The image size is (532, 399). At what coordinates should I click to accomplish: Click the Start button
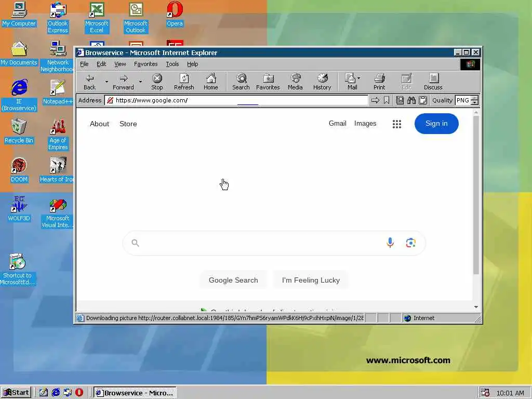[x=16, y=393]
